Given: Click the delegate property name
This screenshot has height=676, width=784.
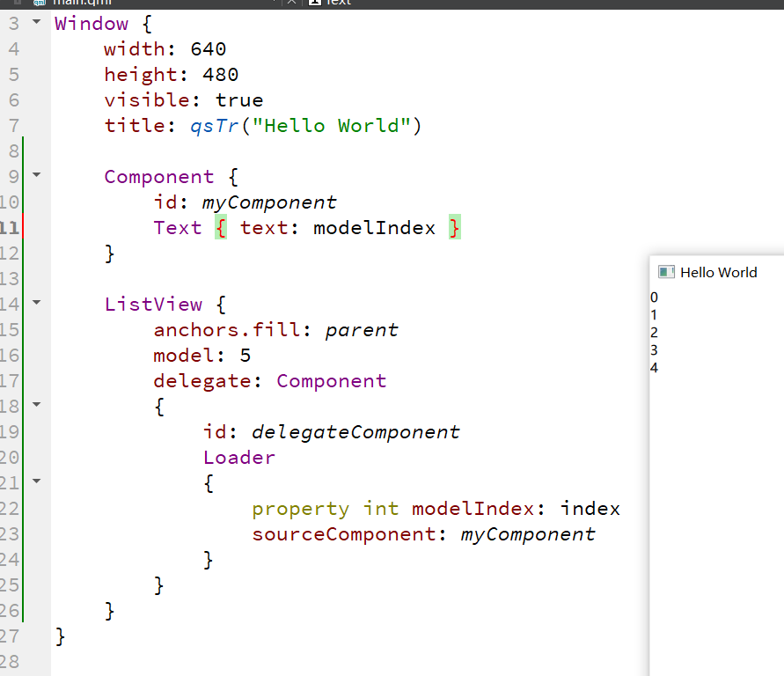Looking at the screenshot, I should 202,381.
